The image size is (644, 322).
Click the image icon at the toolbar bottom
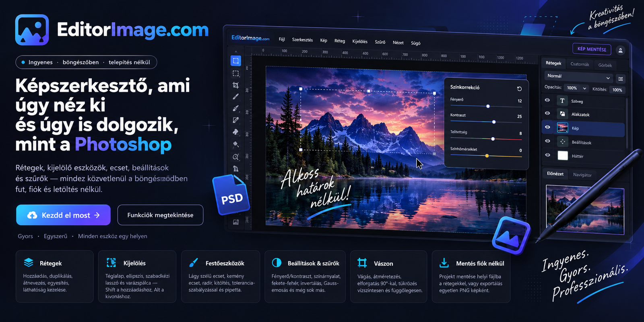click(x=236, y=222)
